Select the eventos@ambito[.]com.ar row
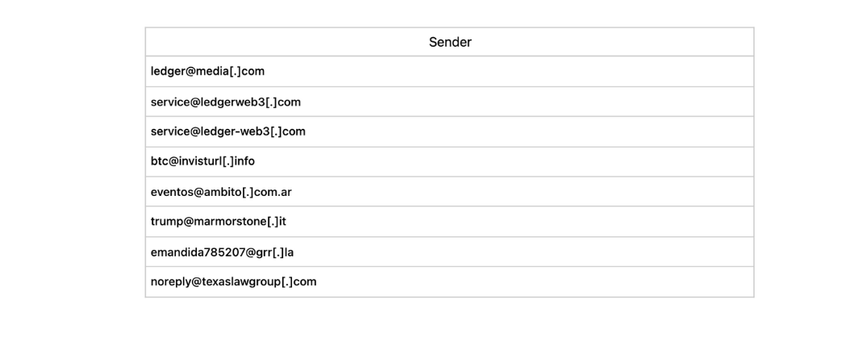 220,192
